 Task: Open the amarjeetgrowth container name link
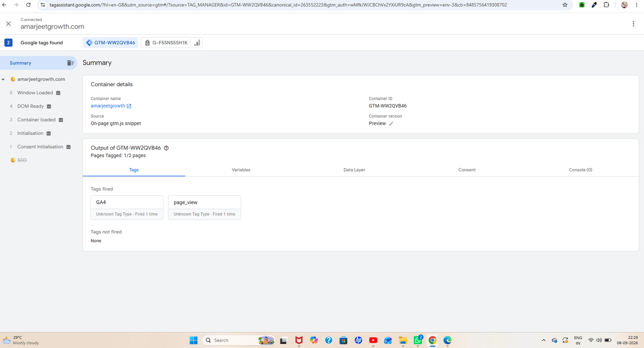(111, 106)
